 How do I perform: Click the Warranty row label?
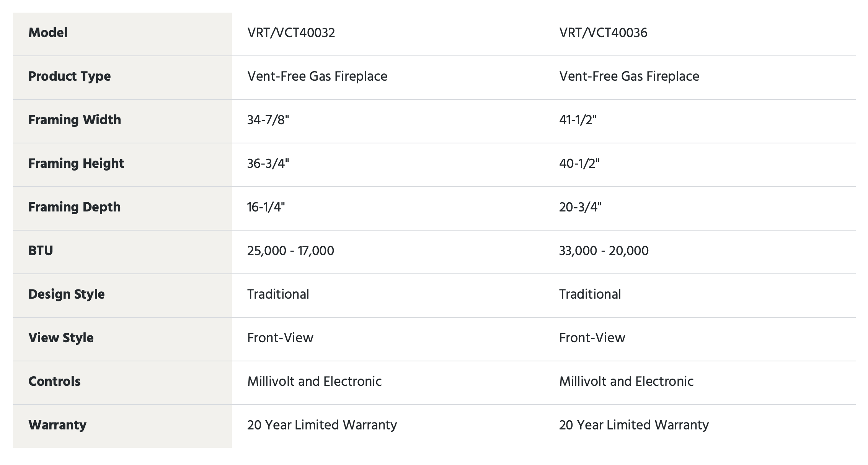click(57, 425)
